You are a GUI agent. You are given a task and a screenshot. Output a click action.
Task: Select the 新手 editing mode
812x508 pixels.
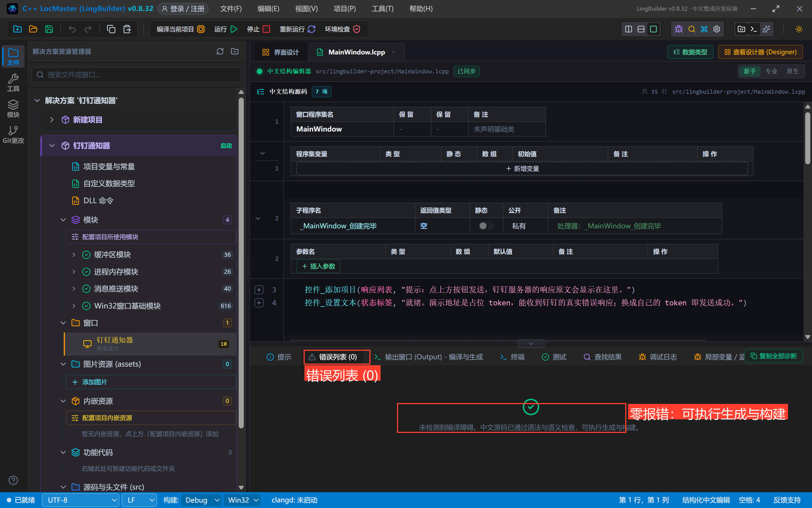(x=750, y=71)
